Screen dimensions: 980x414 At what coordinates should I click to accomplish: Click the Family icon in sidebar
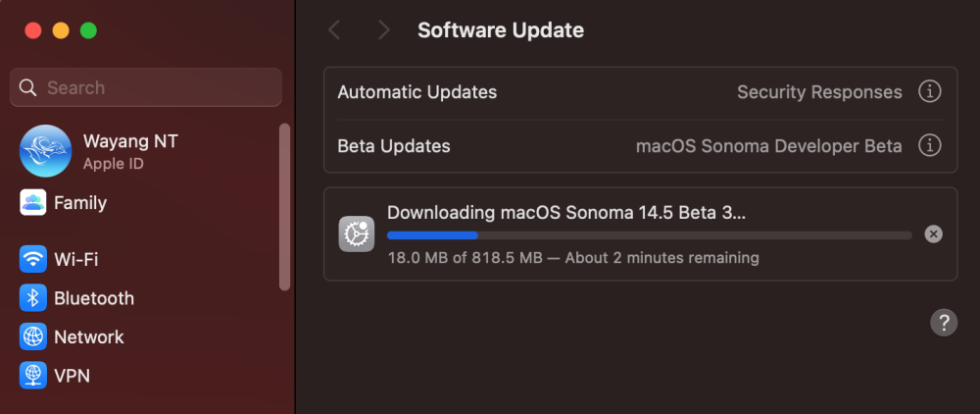click(x=32, y=203)
